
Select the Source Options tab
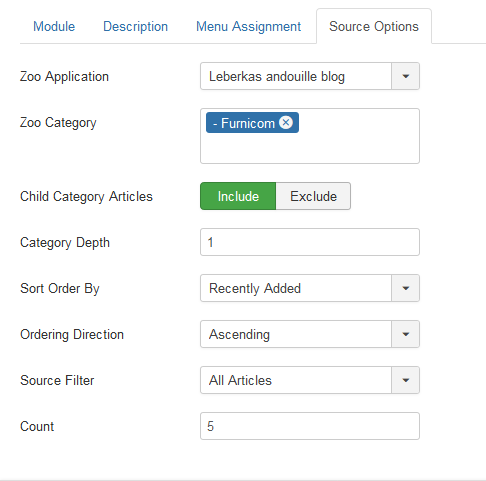tap(374, 26)
